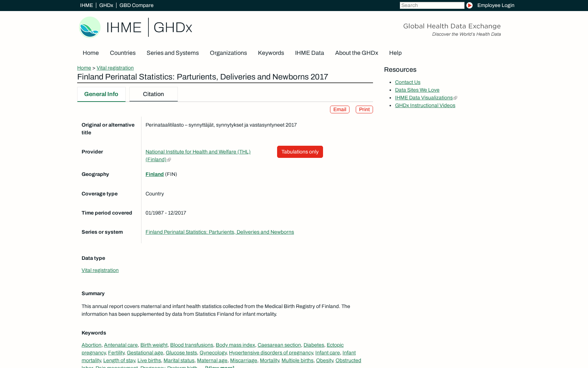
Task: Click the Finnish original title text
Action: [221, 125]
